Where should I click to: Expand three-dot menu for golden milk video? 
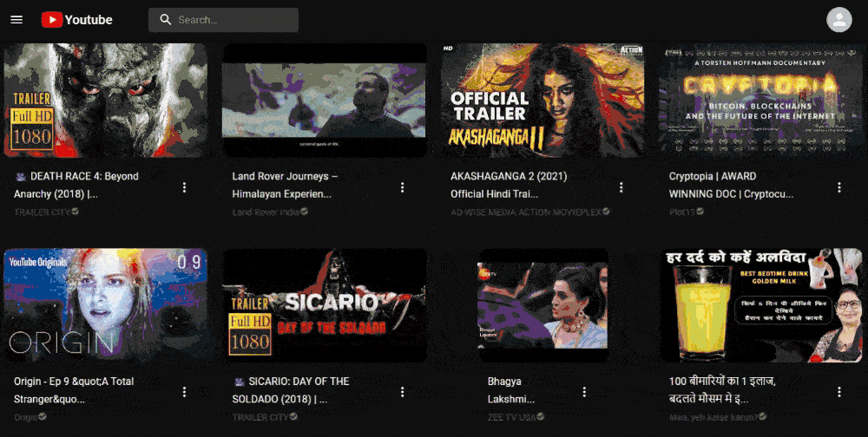[839, 392]
